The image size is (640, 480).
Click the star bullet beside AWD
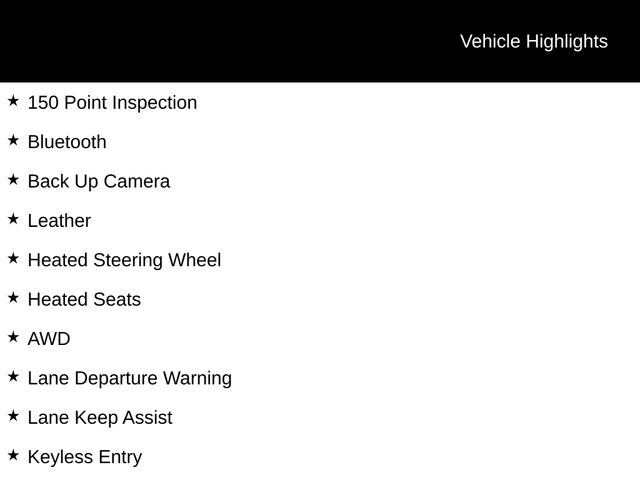tap(13, 337)
